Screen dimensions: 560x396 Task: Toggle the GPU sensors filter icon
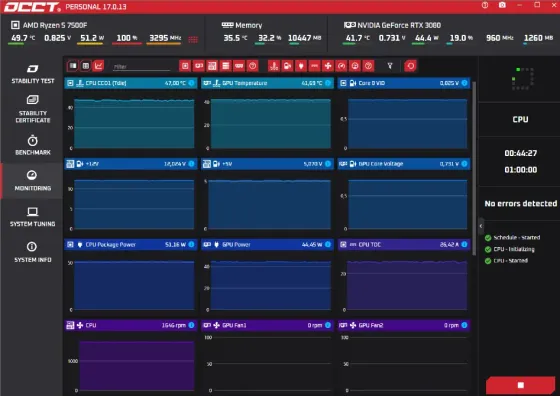[x=198, y=66]
